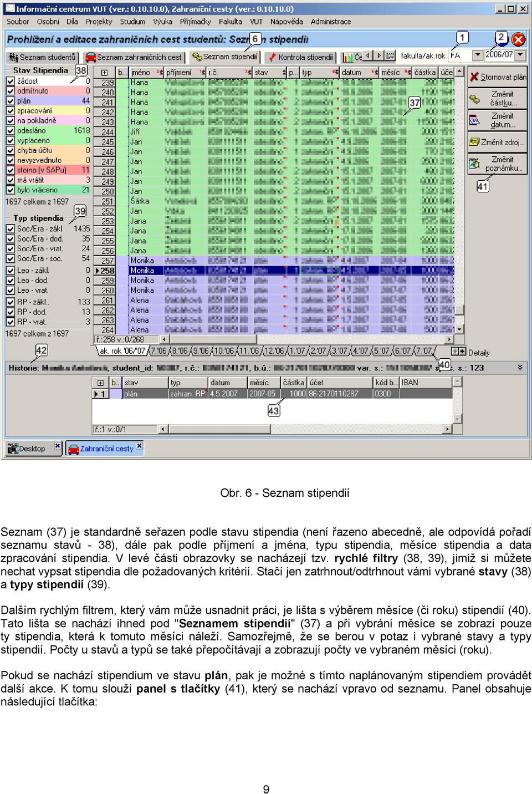Open the Přijímačky menu
The width and height of the screenshot is (532, 794).
pyautogui.click(x=196, y=22)
